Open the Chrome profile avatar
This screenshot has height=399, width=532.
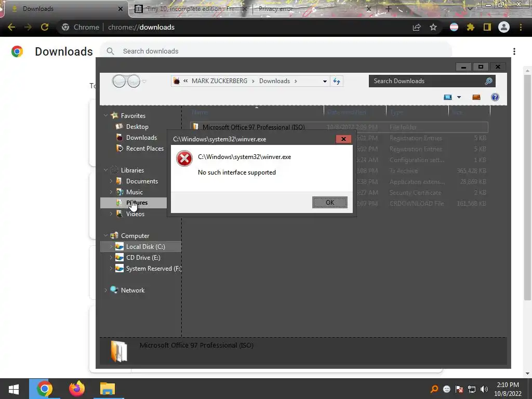(x=504, y=27)
